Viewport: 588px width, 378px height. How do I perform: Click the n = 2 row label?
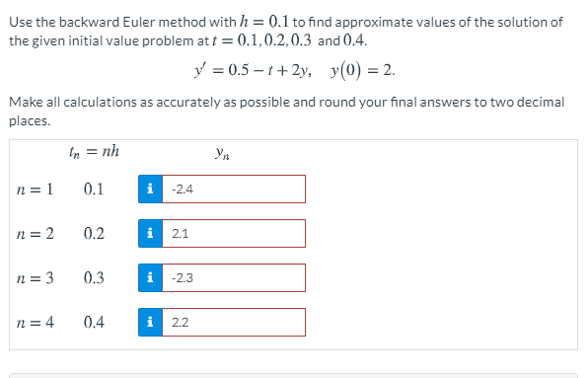pyautogui.click(x=36, y=233)
